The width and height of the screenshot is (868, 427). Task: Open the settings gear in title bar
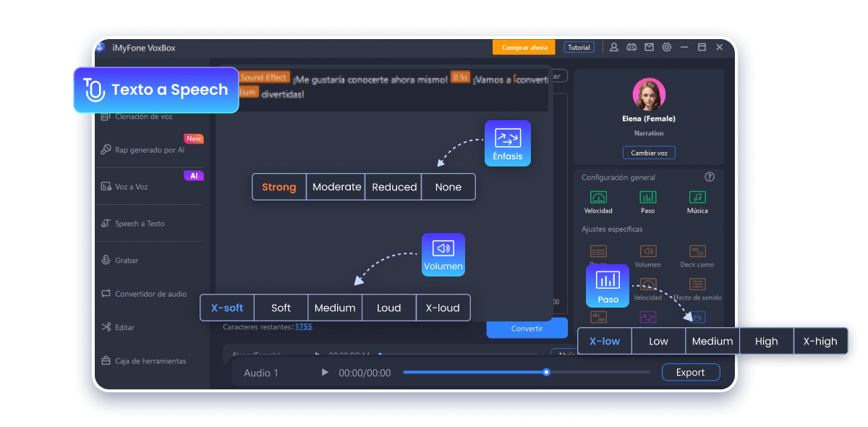tap(667, 47)
